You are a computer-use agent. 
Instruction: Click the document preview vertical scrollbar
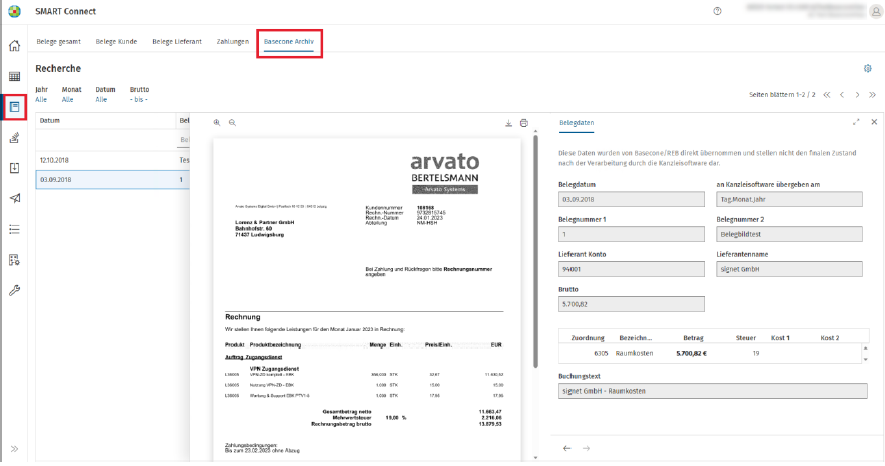tap(535, 251)
